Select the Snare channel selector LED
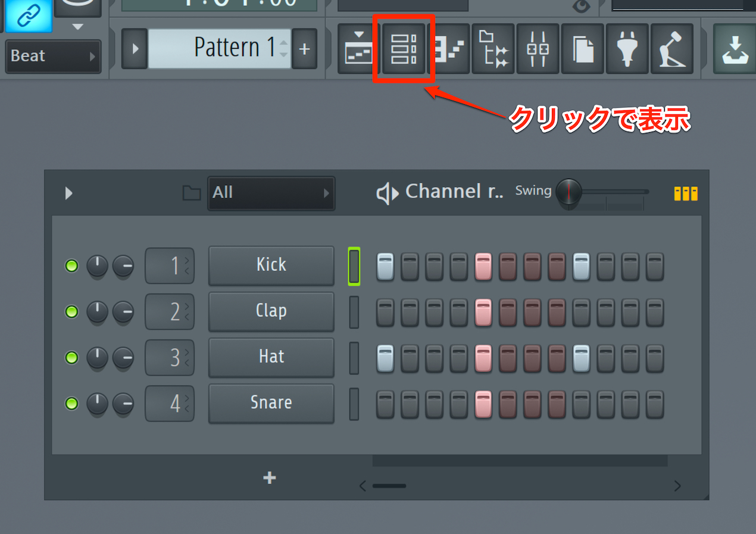This screenshot has width=756, height=534. coord(354,404)
